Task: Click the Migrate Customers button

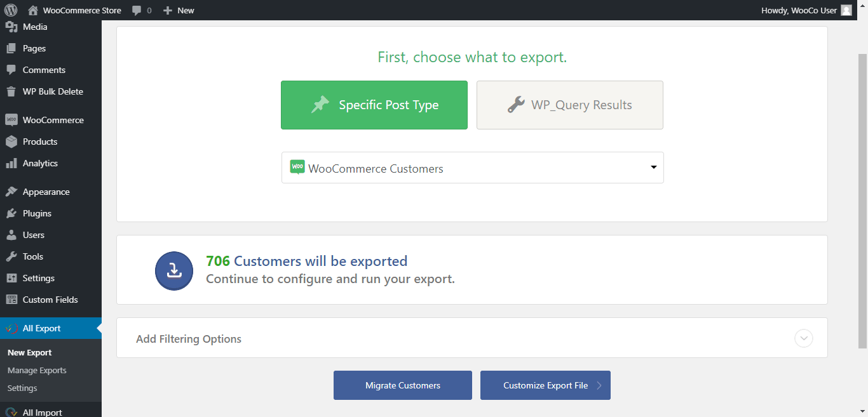Action: [403, 385]
